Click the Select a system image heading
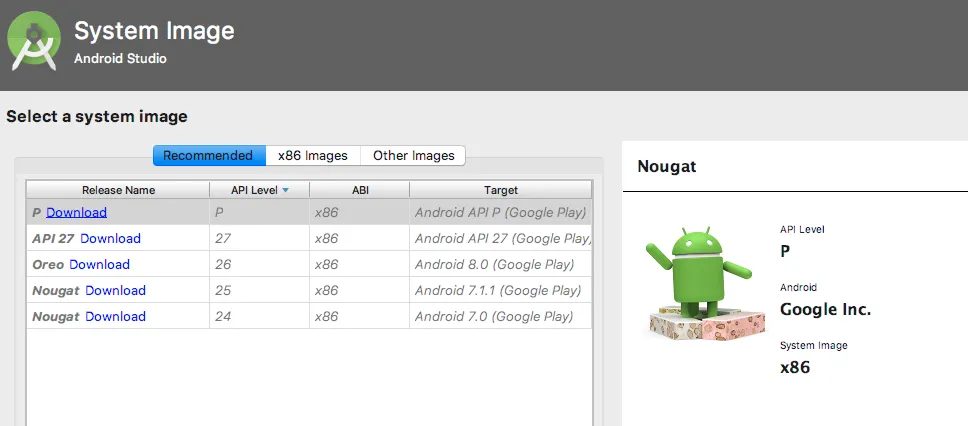Screen dimensions: 968x426 (x=97, y=116)
